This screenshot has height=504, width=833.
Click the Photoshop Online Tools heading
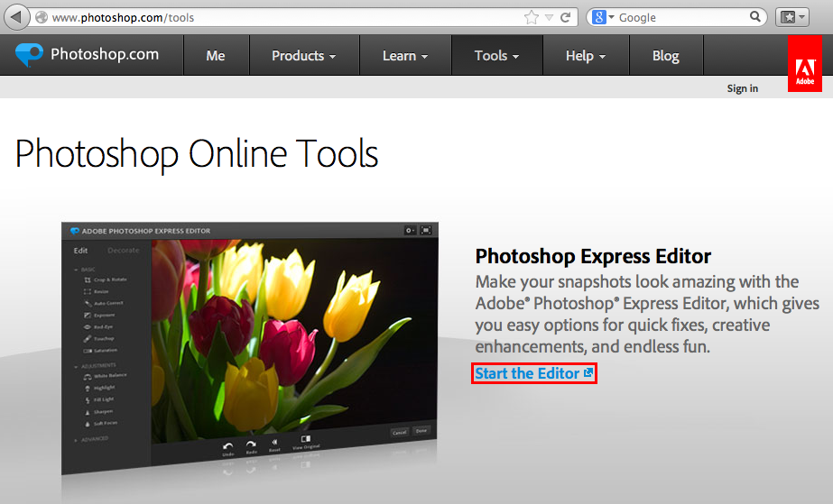click(197, 153)
